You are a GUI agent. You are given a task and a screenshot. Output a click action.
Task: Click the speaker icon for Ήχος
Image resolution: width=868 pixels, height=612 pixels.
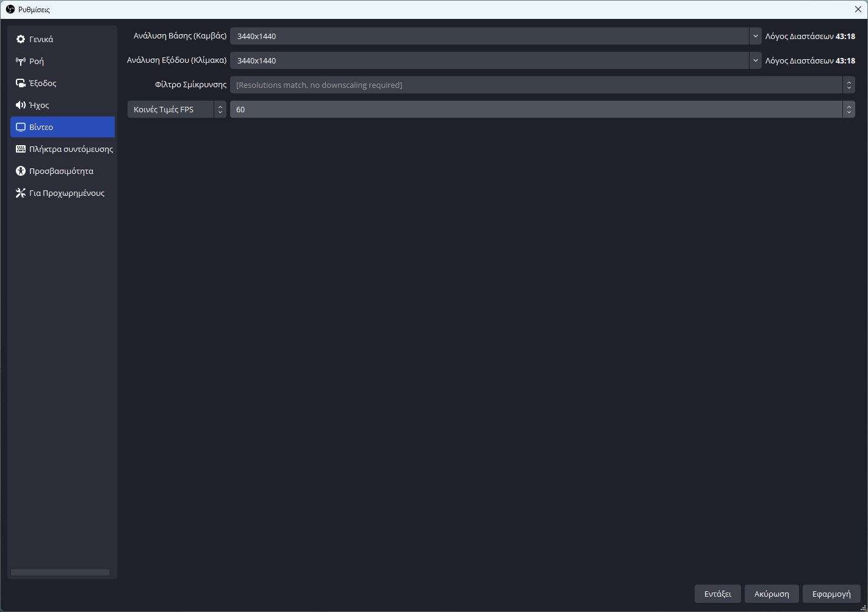[x=21, y=105]
